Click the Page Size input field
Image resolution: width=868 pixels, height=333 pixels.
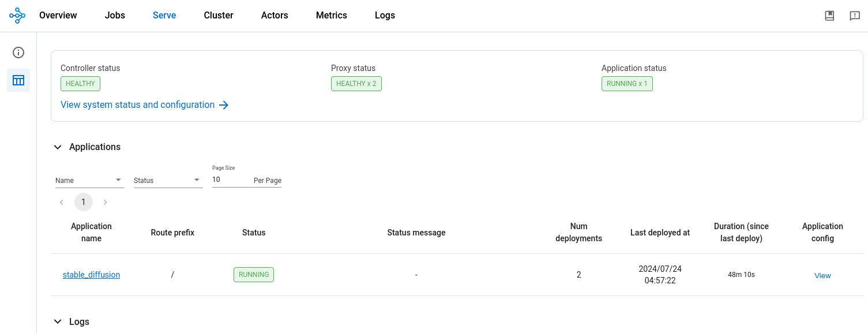tap(231, 180)
